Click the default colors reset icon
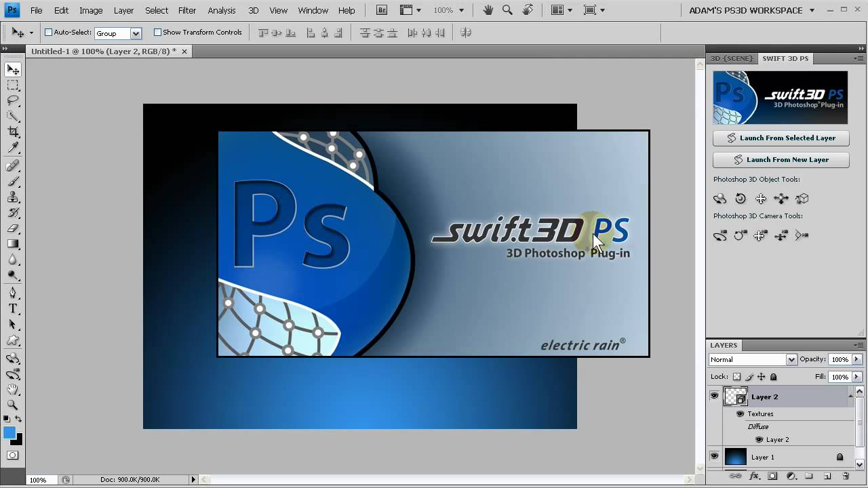 [6, 420]
